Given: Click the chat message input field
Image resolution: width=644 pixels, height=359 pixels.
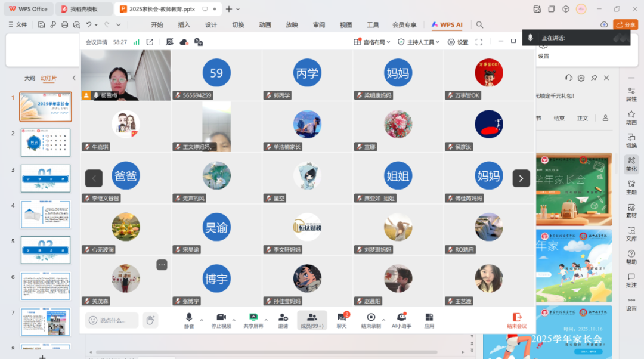Looking at the screenshot, I should [x=112, y=320].
